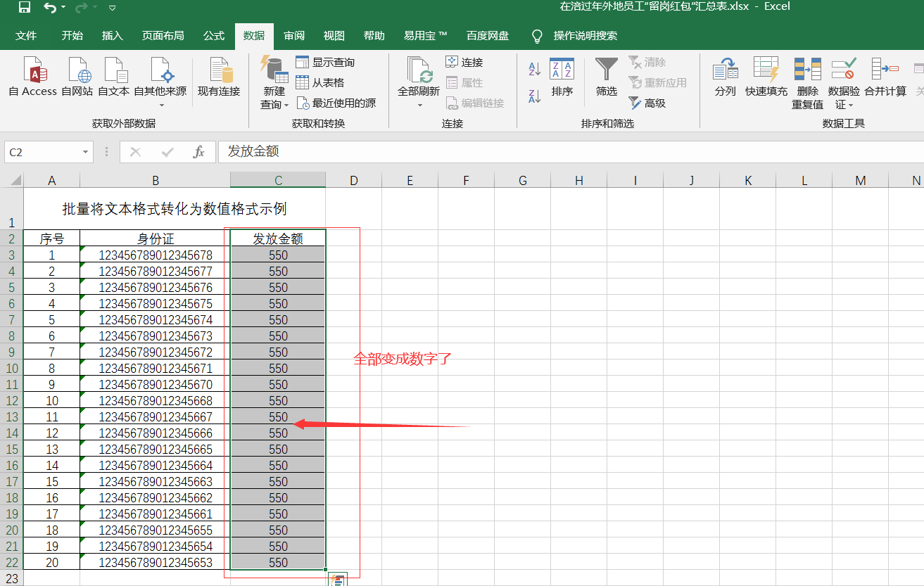Image resolution: width=924 pixels, height=586 pixels.
Task: Click the 身份证 header cell
Action: pos(155,238)
